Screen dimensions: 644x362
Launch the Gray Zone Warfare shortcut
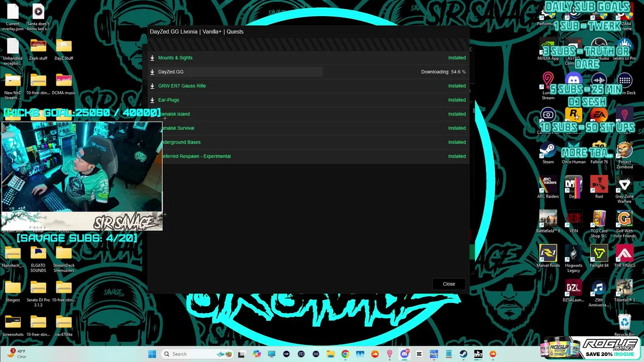pos(624,190)
